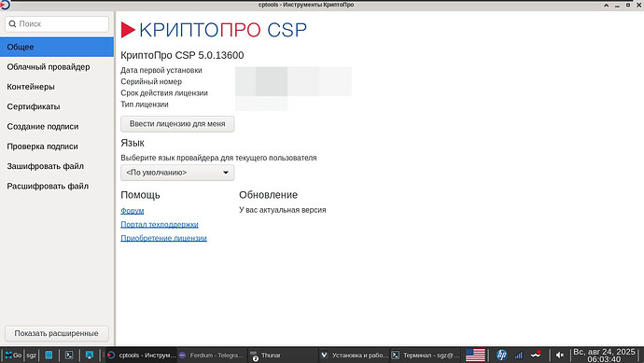Click the keep-above arrow button in title bar

(x=607, y=5)
